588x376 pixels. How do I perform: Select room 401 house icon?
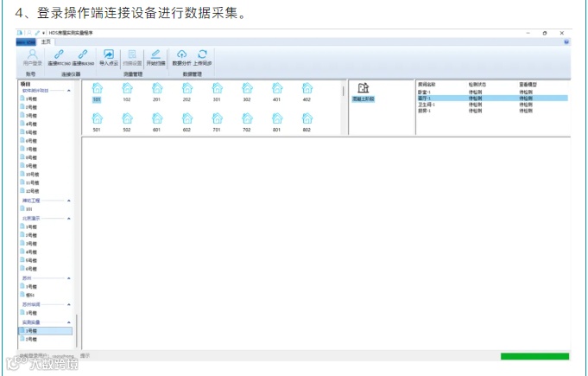click(x=277, y=88)
